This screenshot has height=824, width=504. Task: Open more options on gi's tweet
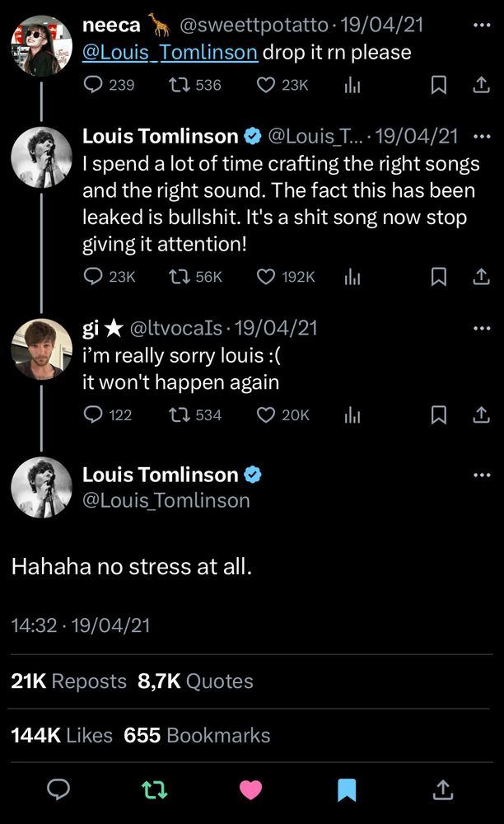pos(482,328)
